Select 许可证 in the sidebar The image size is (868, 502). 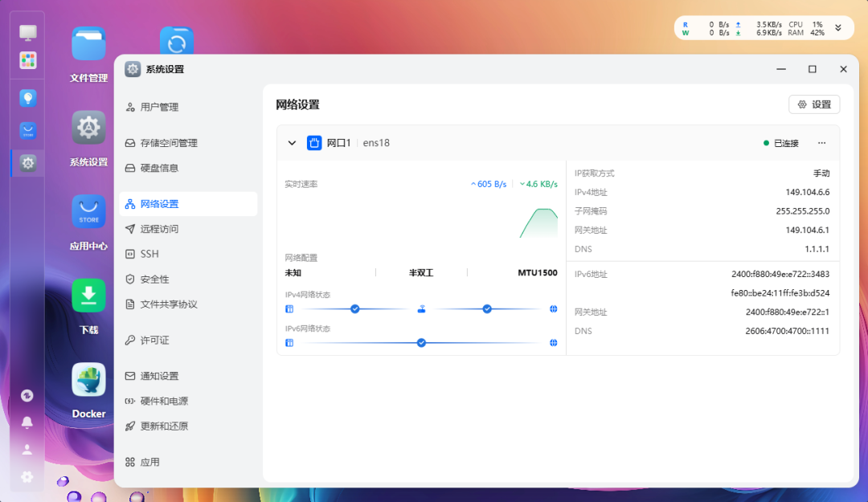pos(188,340)
